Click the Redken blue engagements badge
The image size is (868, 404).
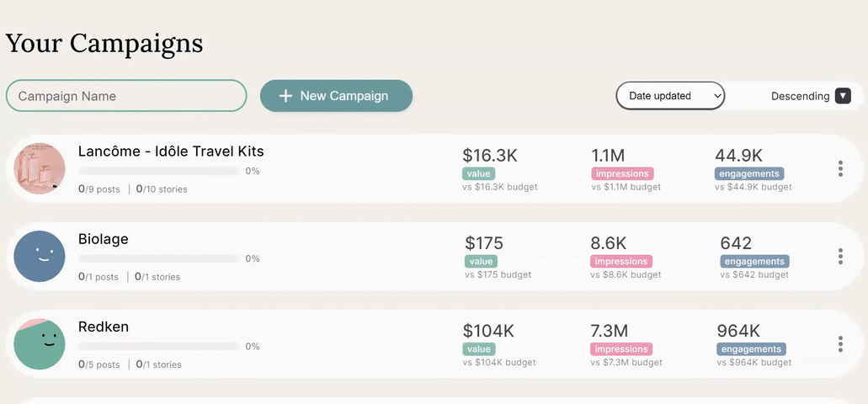(751, 349)
